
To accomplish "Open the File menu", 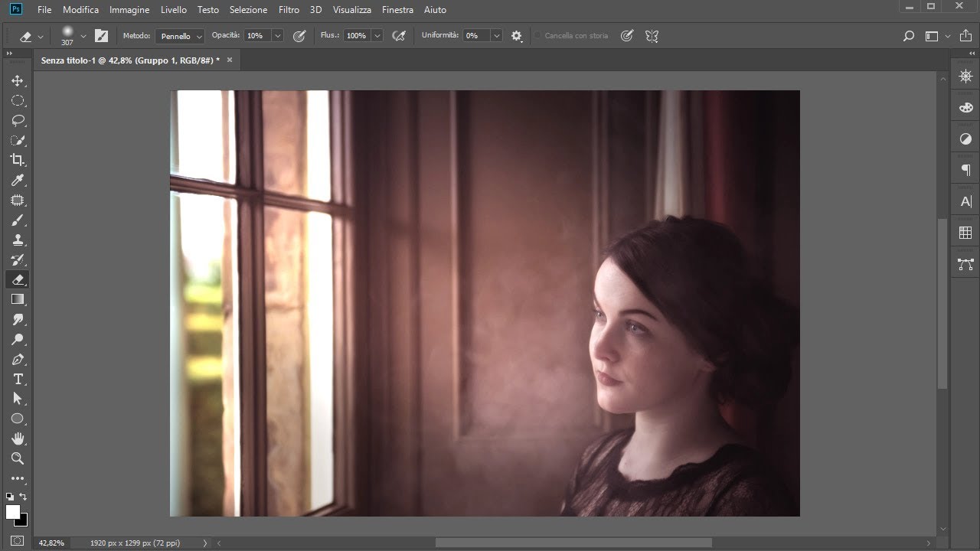I will pos(44,10).
